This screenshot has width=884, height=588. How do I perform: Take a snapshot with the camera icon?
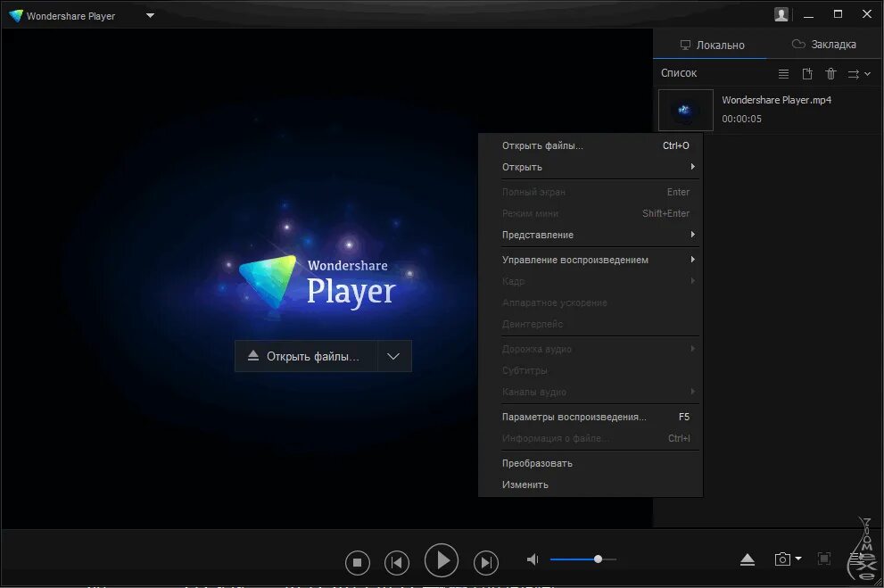click(x=782, y=559)
